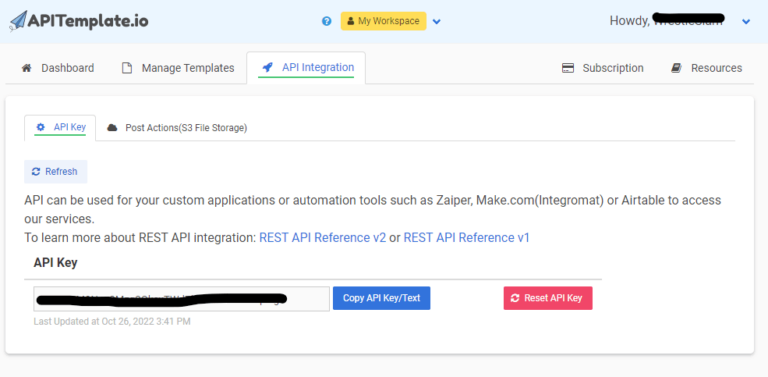Click the house icon beside Dashboard
Screen dimensions: 768x377
click(26, 68)
